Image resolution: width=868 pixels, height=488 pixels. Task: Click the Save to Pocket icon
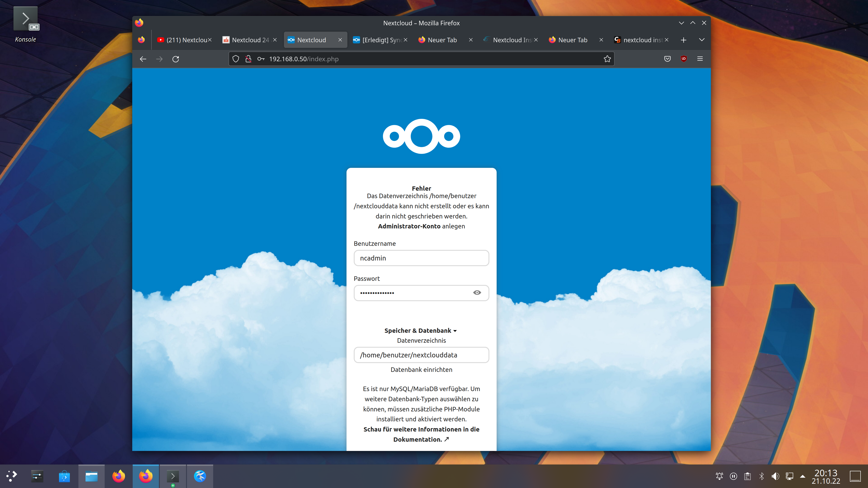tap(667, 59)
